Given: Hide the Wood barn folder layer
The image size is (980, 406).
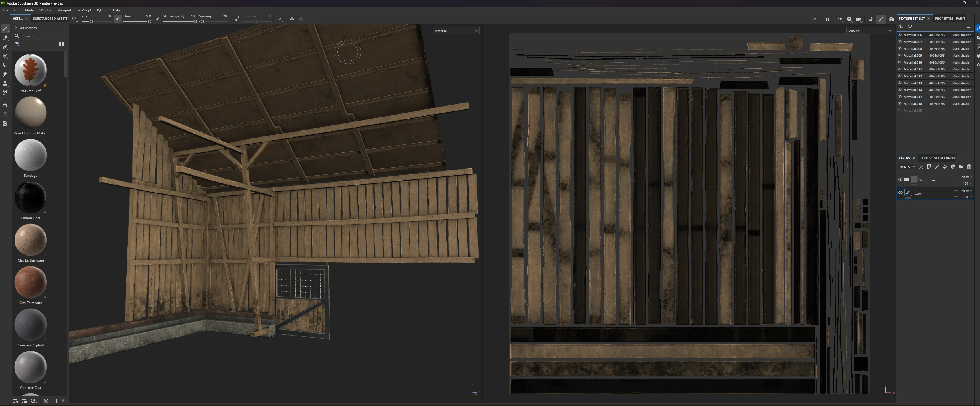Looking at the screenshot, I should point(900,179).
